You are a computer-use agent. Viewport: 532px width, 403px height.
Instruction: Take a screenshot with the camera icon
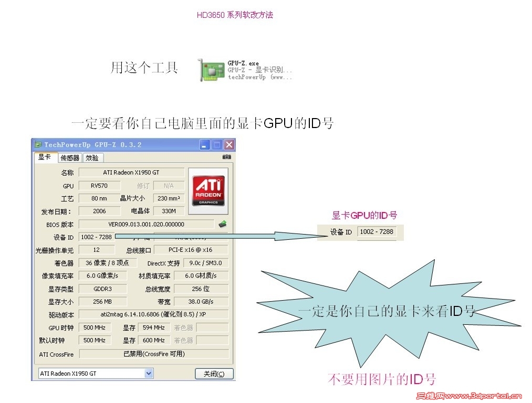point(227,156)
